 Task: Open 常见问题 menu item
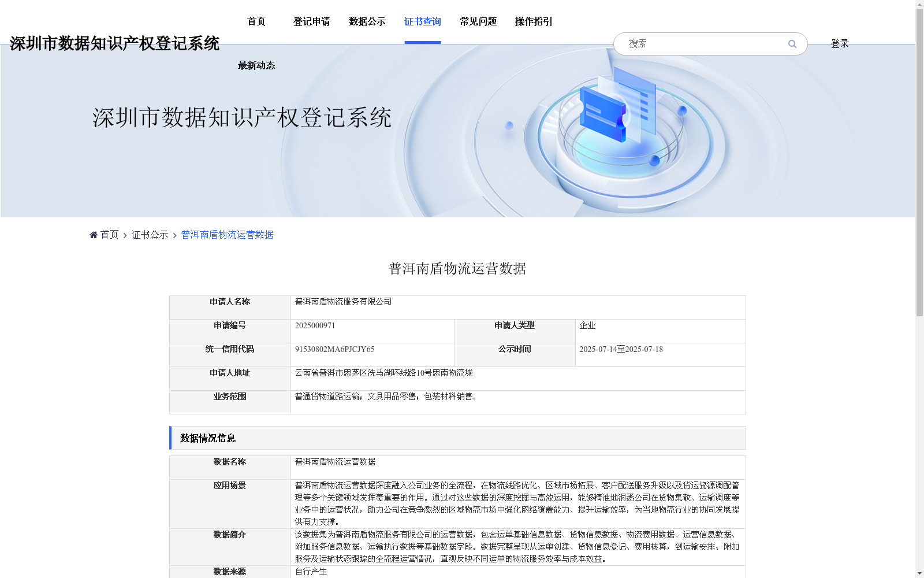478,21
